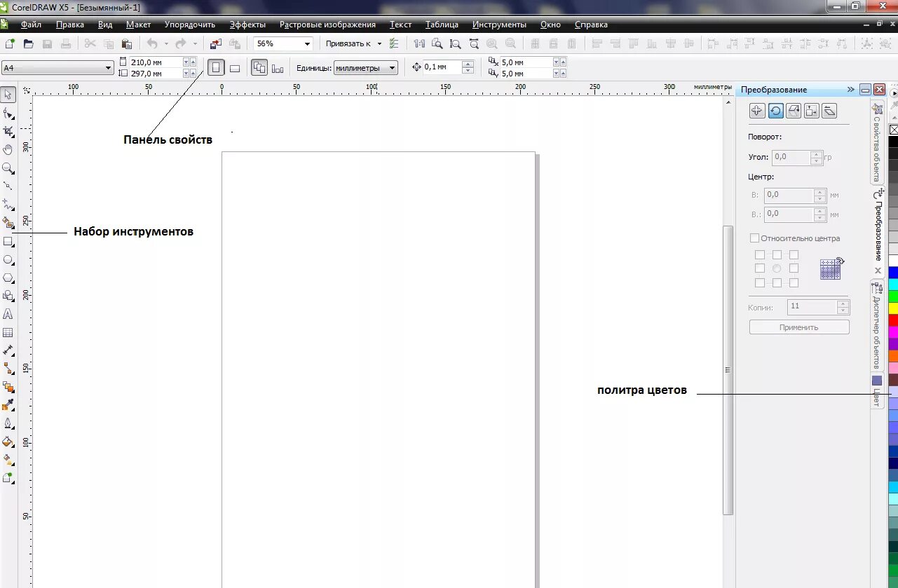The image size is (898, 588).
Task: Set portrait page orientation
Action: point(217,68)
